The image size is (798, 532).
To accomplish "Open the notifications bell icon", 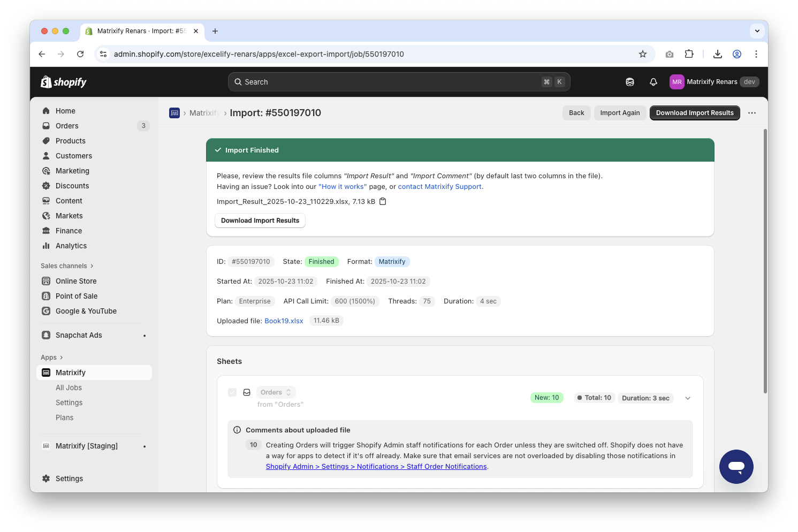I will point(653,82).
